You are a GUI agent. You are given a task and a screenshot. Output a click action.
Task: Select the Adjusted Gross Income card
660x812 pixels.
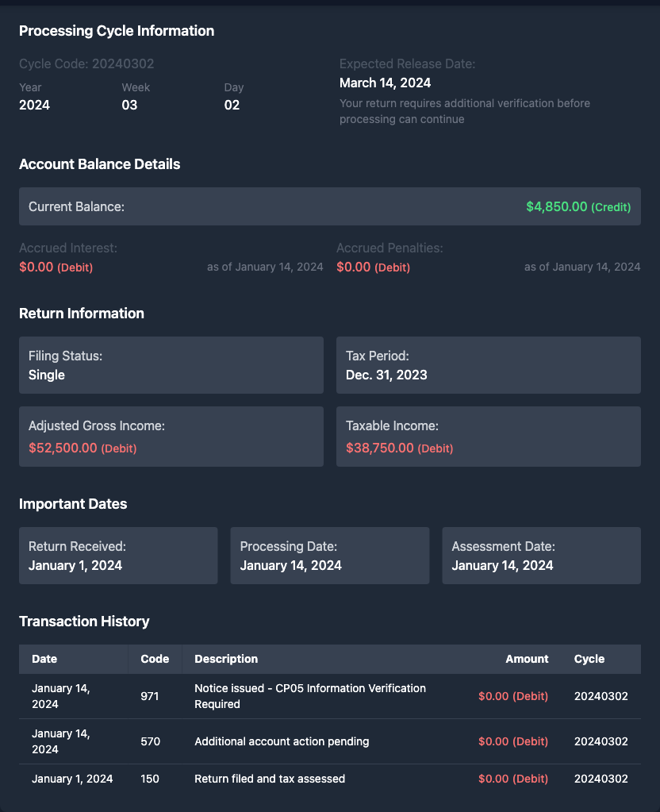tap(171, 437)
